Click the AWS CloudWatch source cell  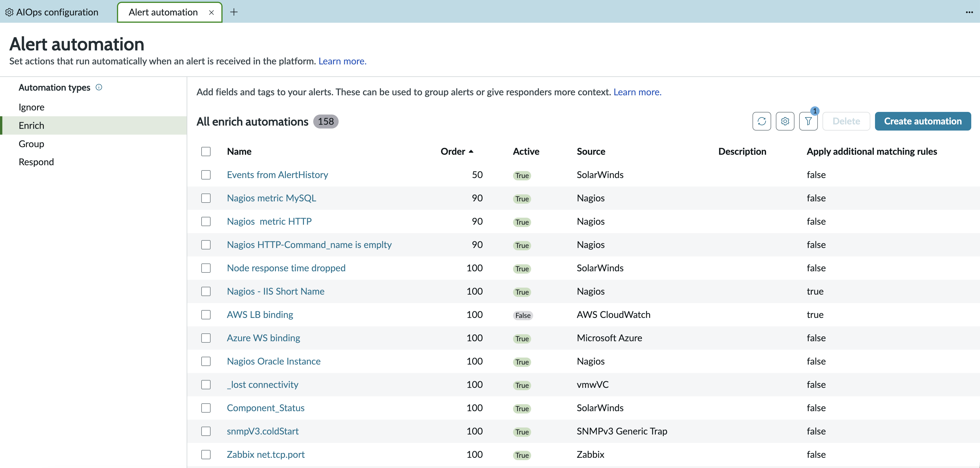(x=613, y=315)
